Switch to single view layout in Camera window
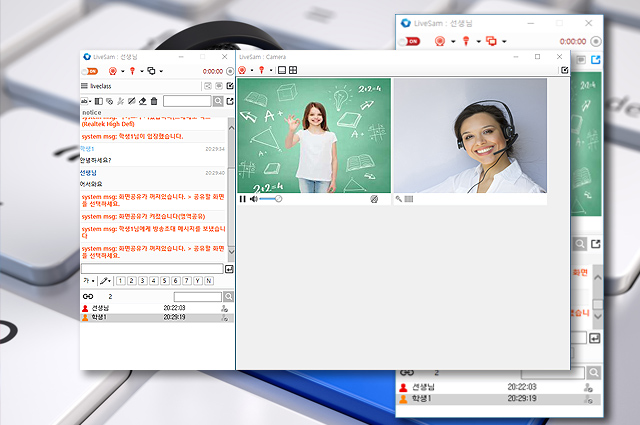 pos(282,70)
